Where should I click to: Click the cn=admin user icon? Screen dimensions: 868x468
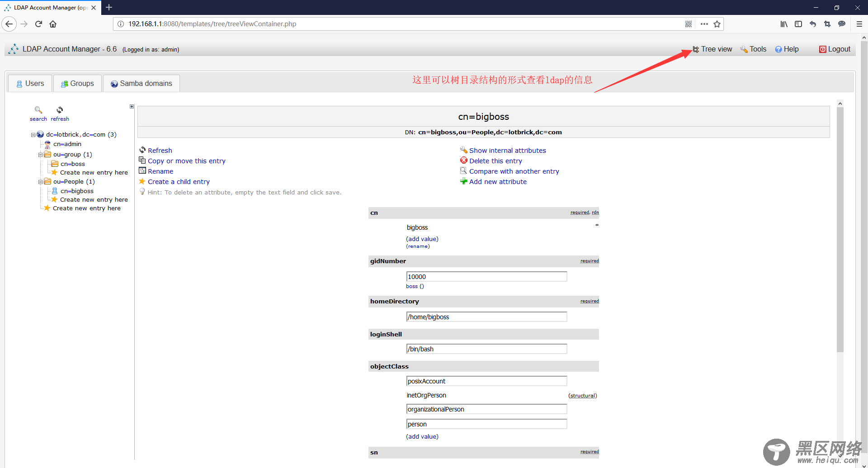47,144
